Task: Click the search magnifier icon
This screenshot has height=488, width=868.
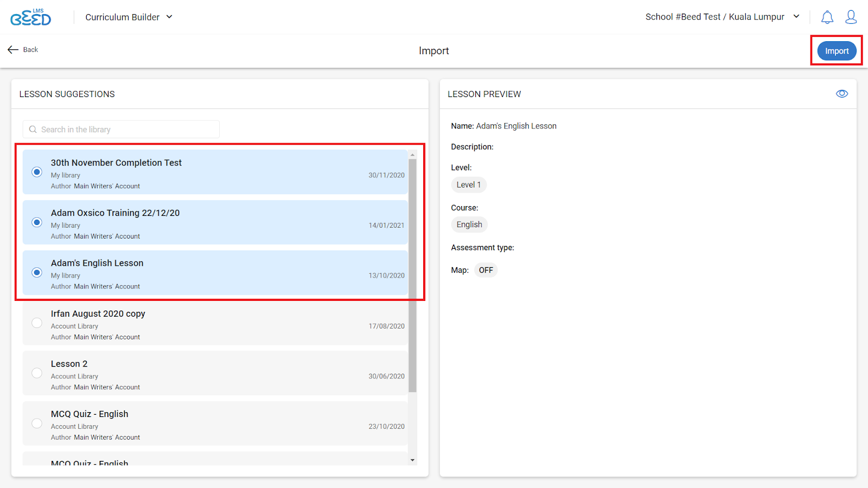Action: tap(33, 130)
